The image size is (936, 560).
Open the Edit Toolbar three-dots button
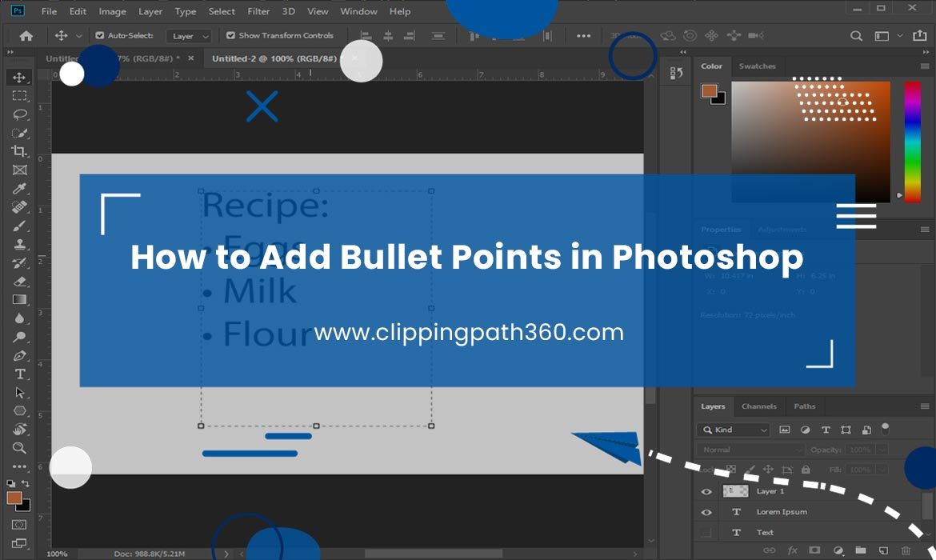(19, 466)
